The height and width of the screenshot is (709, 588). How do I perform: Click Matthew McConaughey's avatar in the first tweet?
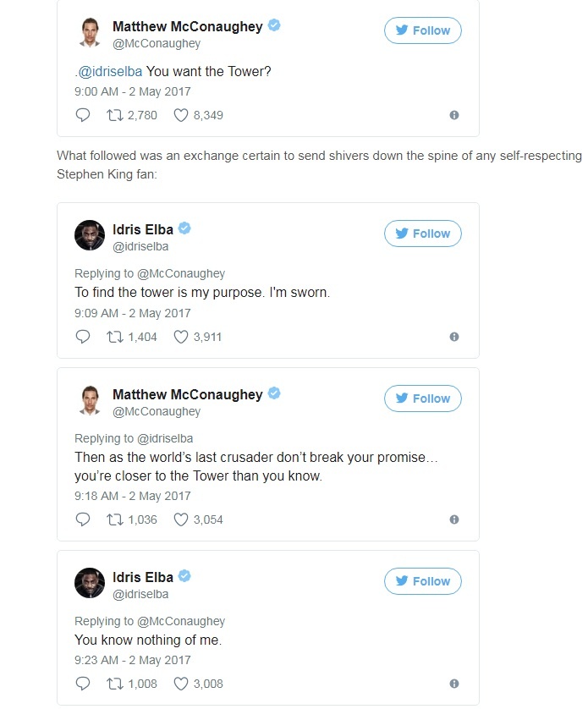pyautogui.click(x=90, y=34)
